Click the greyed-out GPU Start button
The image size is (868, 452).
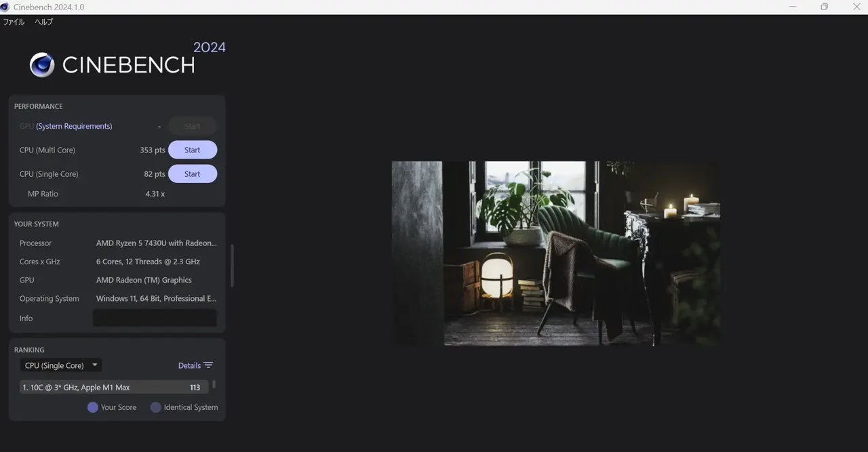click(193, 126)
